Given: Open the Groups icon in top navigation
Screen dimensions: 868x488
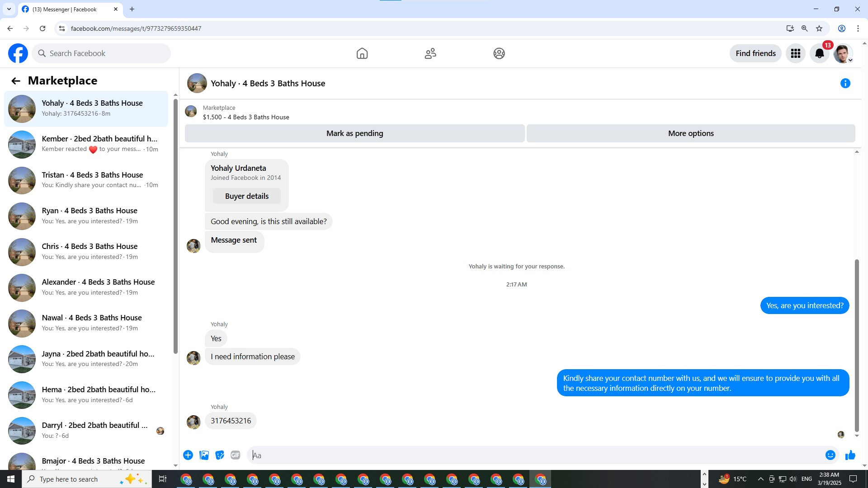Looking at the screenshot, I should tap(499, 53).
